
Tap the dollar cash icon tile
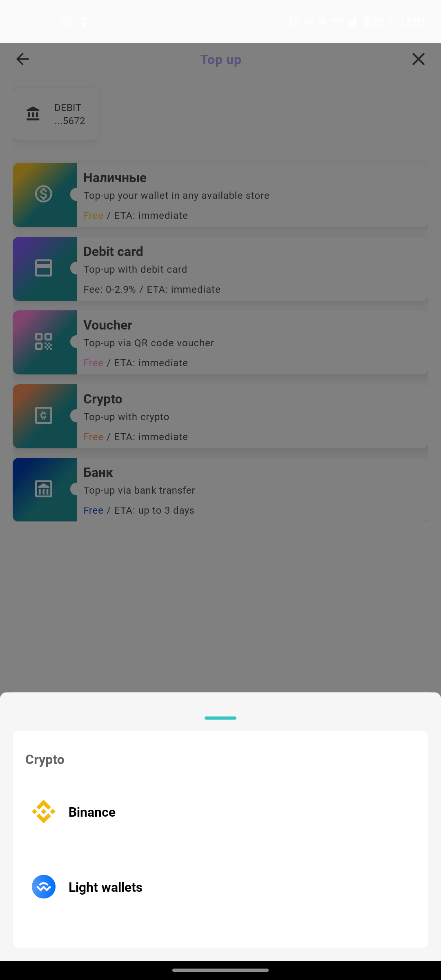pos(44,195)
